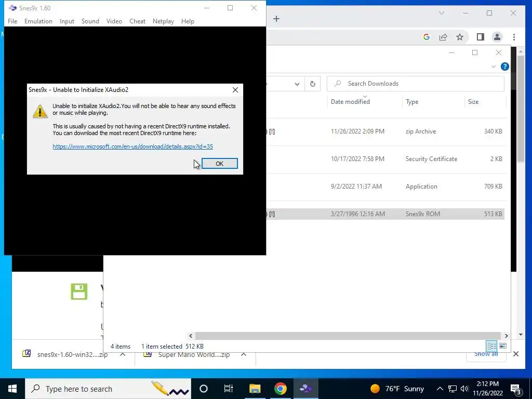Click the 709 KB size cell

tap(493, 187)
